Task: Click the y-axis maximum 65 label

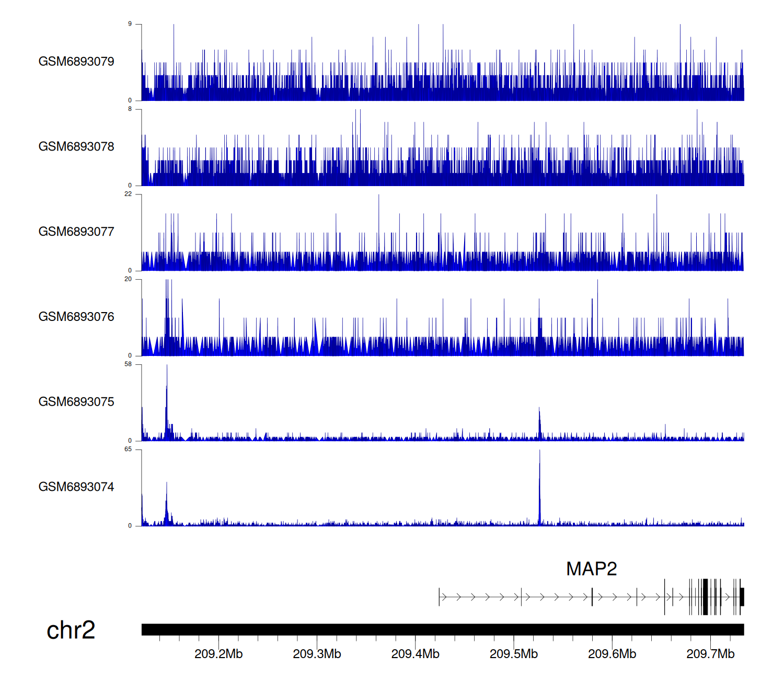Action: tap(128, 450)
